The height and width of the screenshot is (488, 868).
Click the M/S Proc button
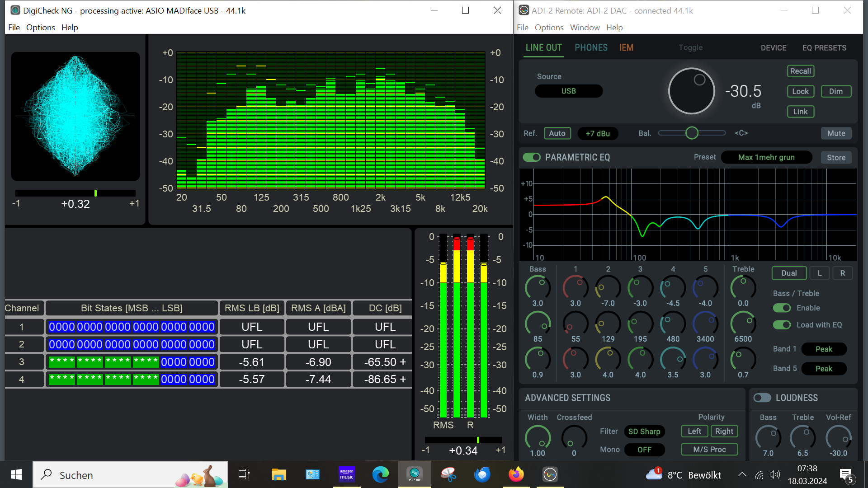[709, 450]
